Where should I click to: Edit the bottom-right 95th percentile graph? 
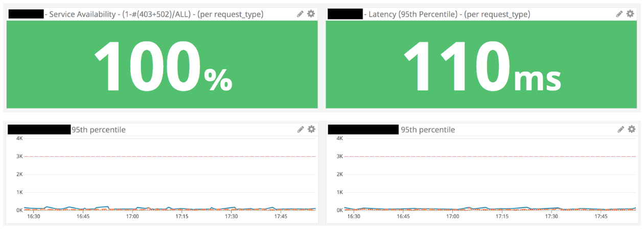620,130
